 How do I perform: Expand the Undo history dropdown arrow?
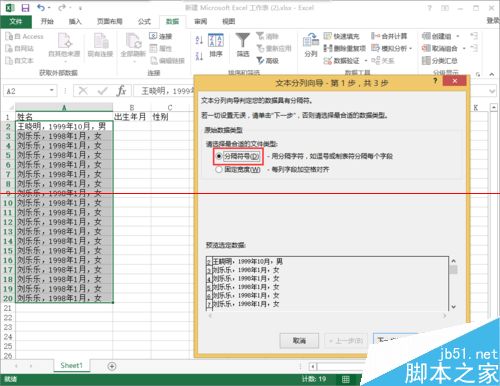(49, 8)
